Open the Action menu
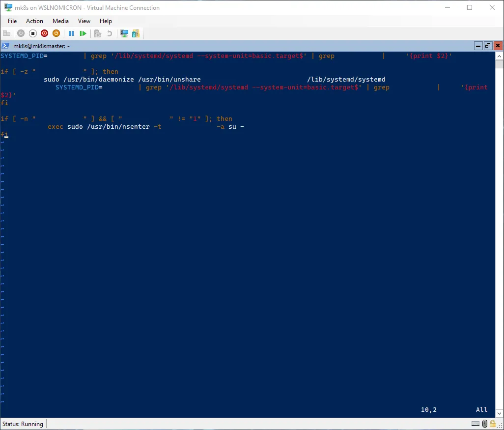504x430 pixels. coord(34,21)
